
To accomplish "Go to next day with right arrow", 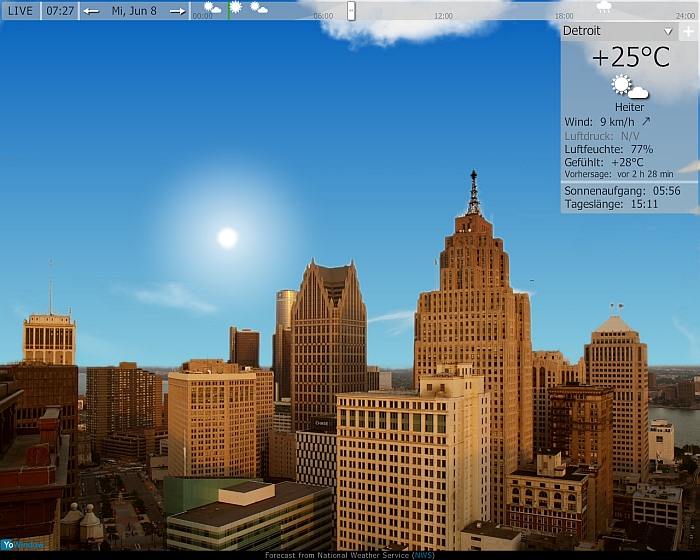I will [x=177, y=11].
